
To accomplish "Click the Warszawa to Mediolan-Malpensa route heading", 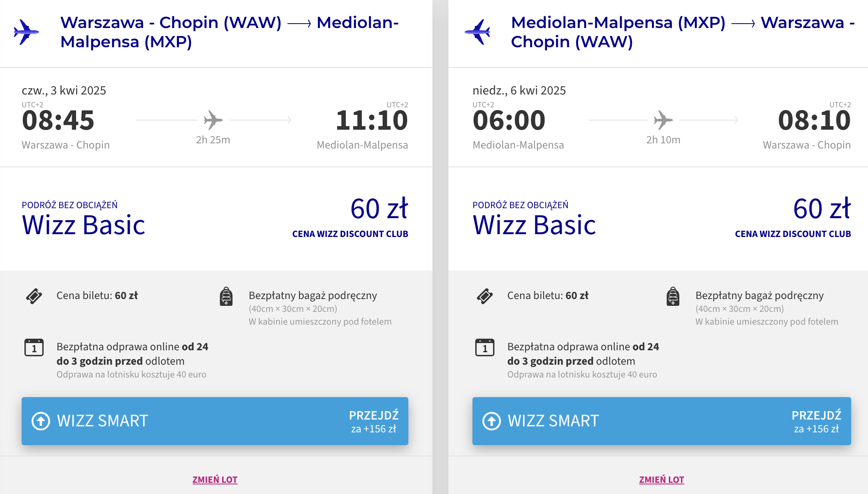I will click(x=229, y=32).
